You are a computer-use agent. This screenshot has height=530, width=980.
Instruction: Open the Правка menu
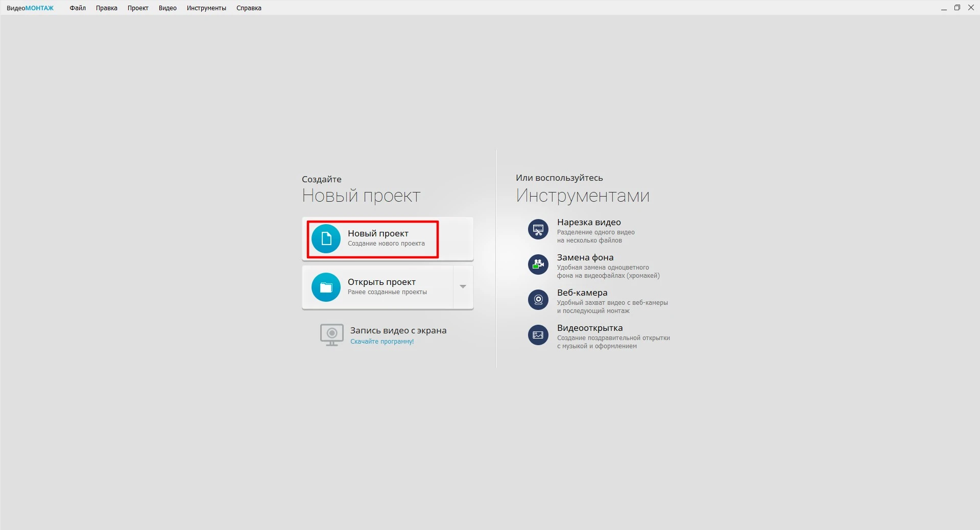(106, 8)
